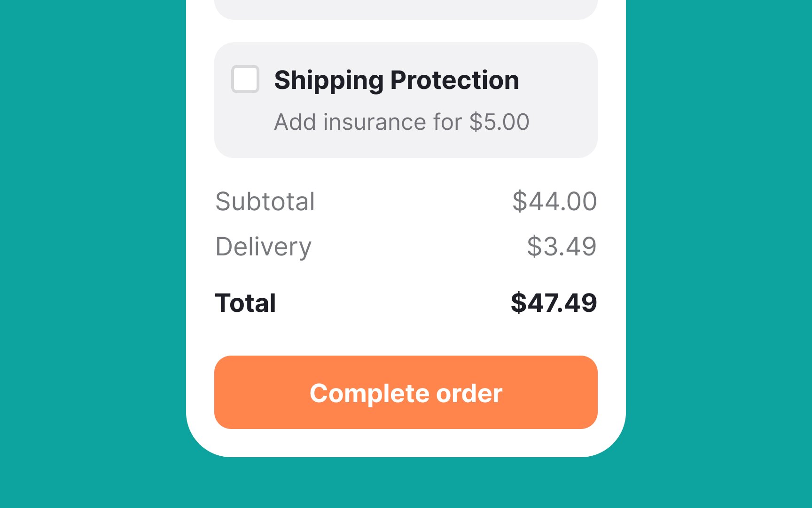Click the teal background right of the card
The width and height of the screenshot is (812, 508).
(719, 254)
